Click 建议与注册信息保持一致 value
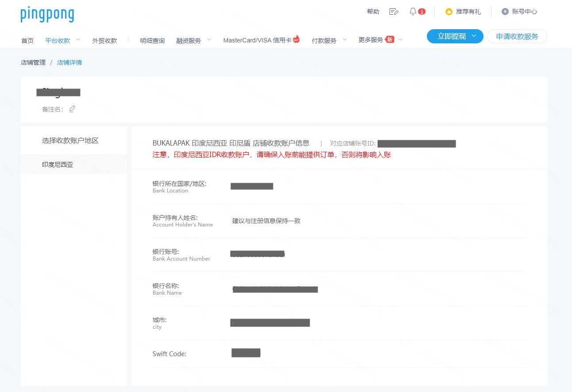Viewport: 572px width, 392px height. click(x=266, y=221)
